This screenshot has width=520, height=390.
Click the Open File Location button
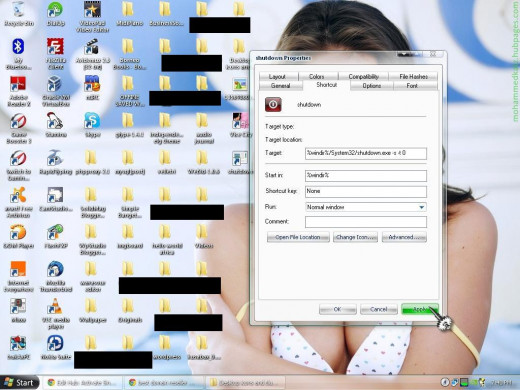click(298, 237)
